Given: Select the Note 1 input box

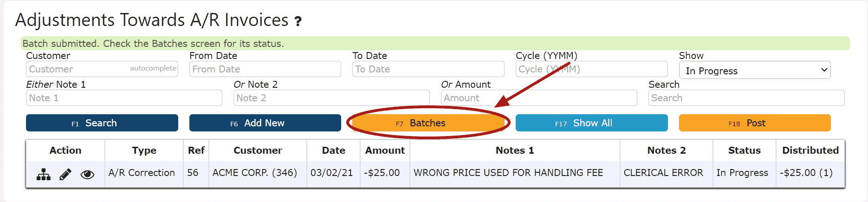Looking at the screenshot, I should point(124,98).
